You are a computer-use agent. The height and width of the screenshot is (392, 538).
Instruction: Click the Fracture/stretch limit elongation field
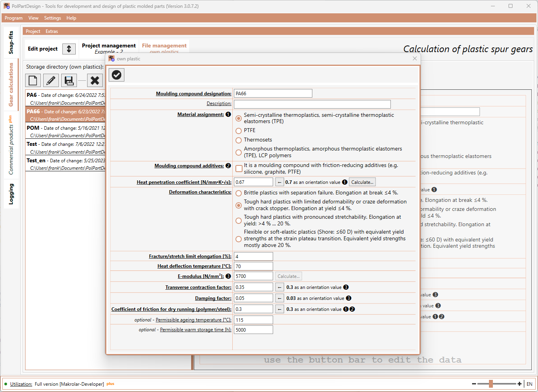pos(253,256)
